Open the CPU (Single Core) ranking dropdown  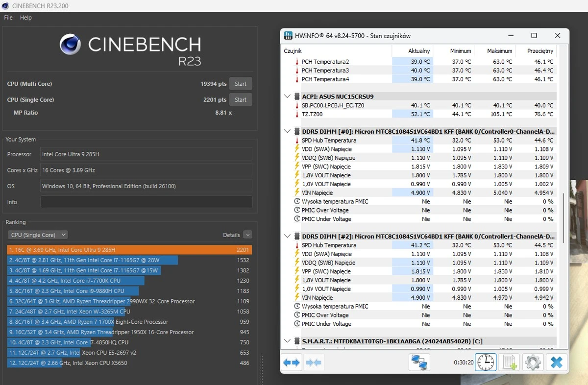[38, 235]
